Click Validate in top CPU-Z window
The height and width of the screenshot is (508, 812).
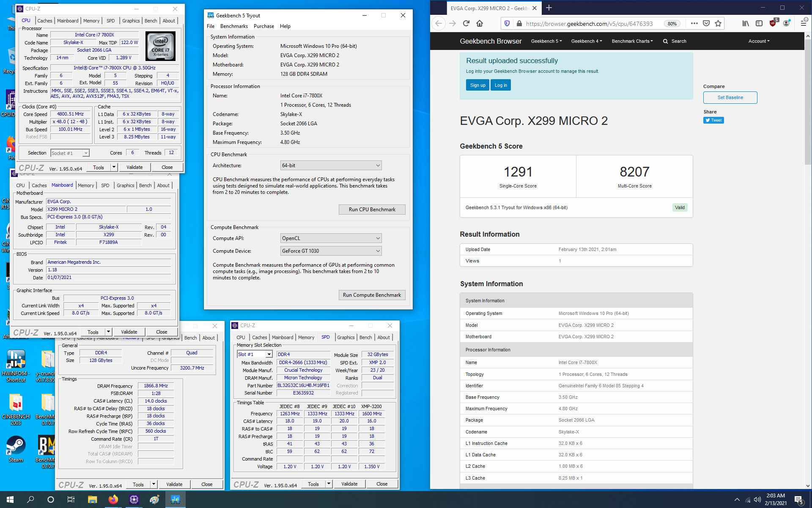click(134, 167)
